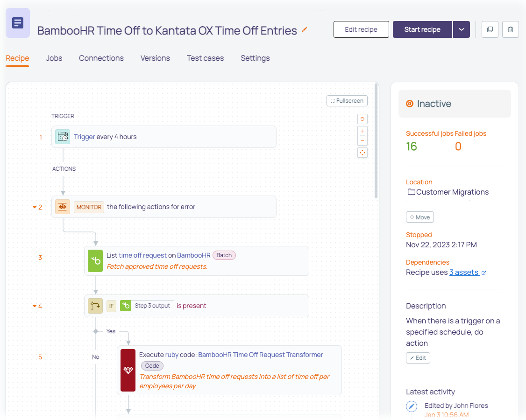
Task: Click the 'Inactive' status text
Action: coord(434,104)
